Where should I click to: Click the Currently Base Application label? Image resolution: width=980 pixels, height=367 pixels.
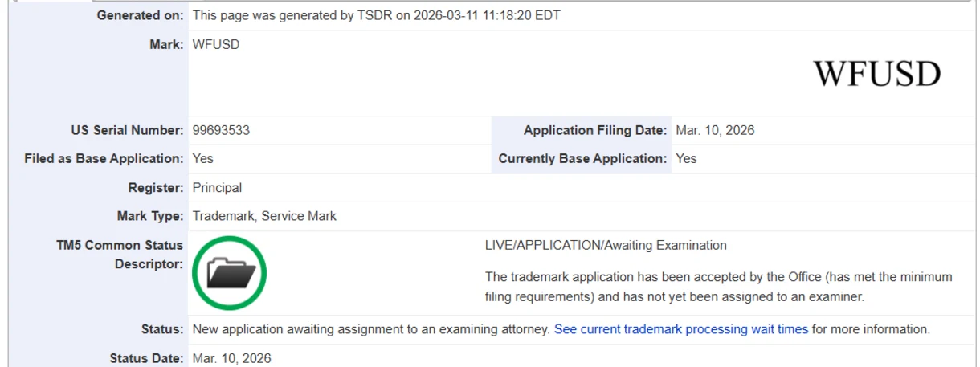point(582,158)
